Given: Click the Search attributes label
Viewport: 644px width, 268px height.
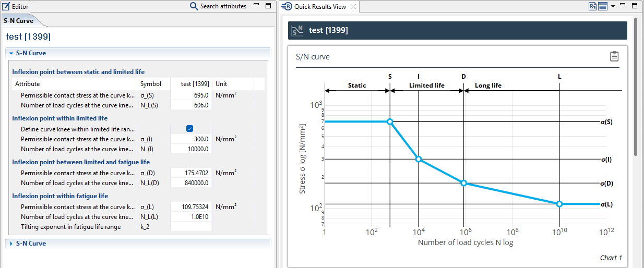Looking at the screenshot, I should point(223,6).
